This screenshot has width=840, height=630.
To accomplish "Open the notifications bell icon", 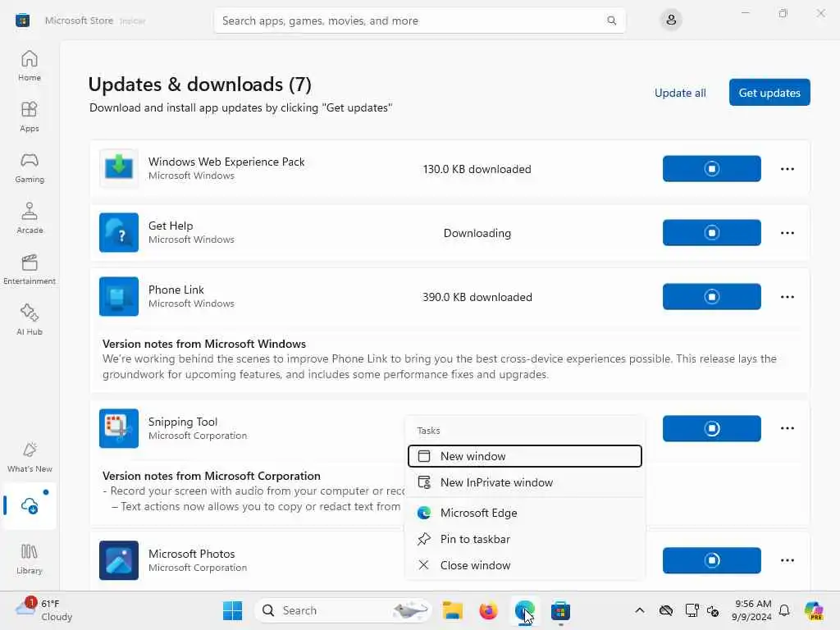I will (x=783, y=610).
